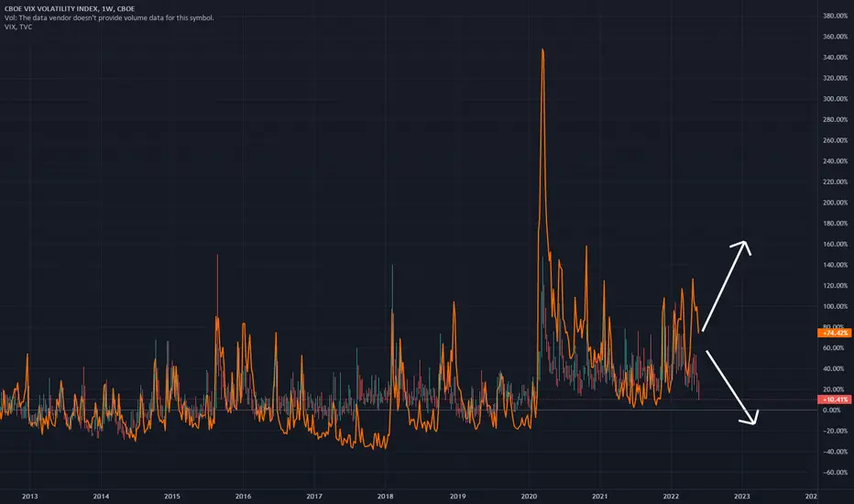Click the -60.00% label on price scale
Screen dimensions: 854x504
pyautogui.click(x=835, y=473)
